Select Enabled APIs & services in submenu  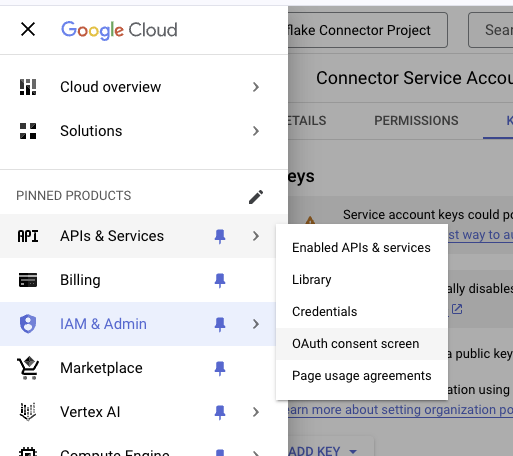click(362, 248)
